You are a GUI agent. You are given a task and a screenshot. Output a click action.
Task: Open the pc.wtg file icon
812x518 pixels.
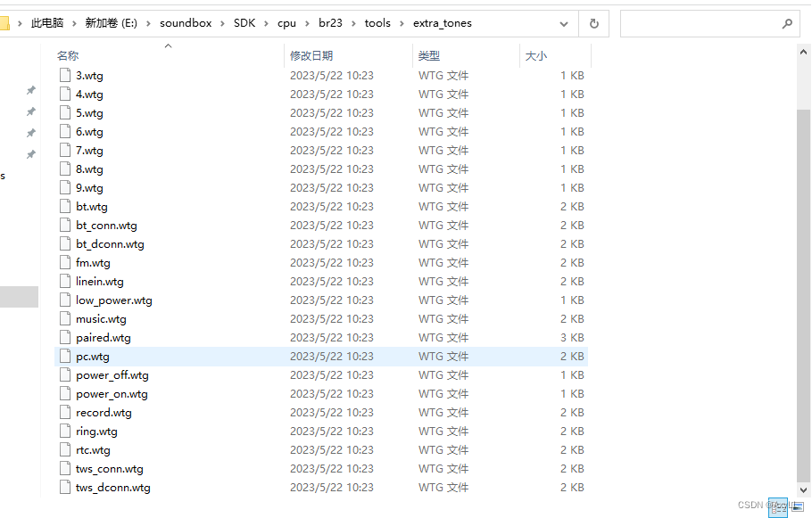point(64,356)
